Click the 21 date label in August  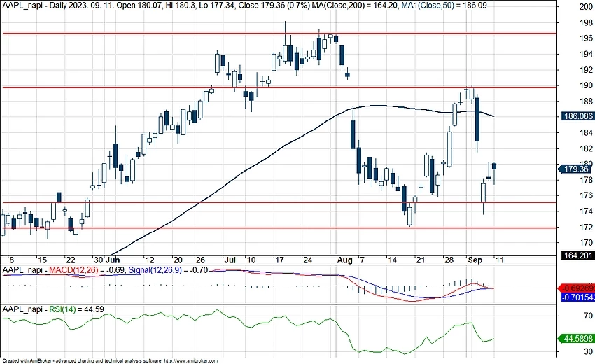pos(420,260)
